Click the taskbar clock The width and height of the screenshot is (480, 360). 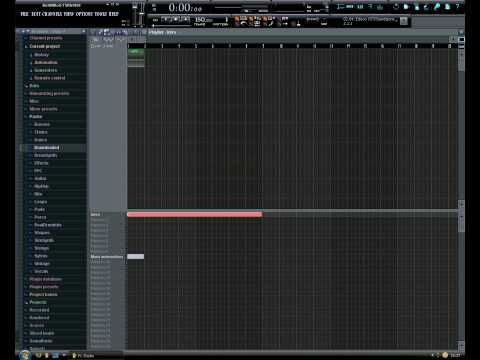(455, 356)
